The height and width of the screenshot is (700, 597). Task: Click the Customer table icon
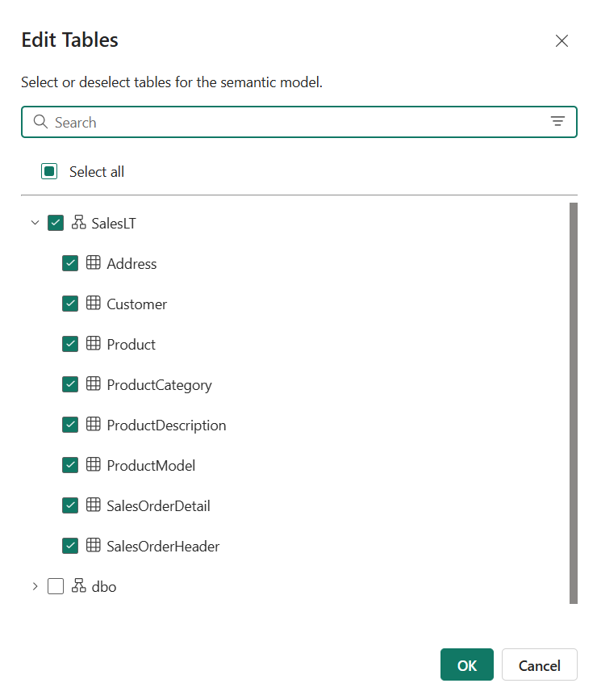point(94,304)
